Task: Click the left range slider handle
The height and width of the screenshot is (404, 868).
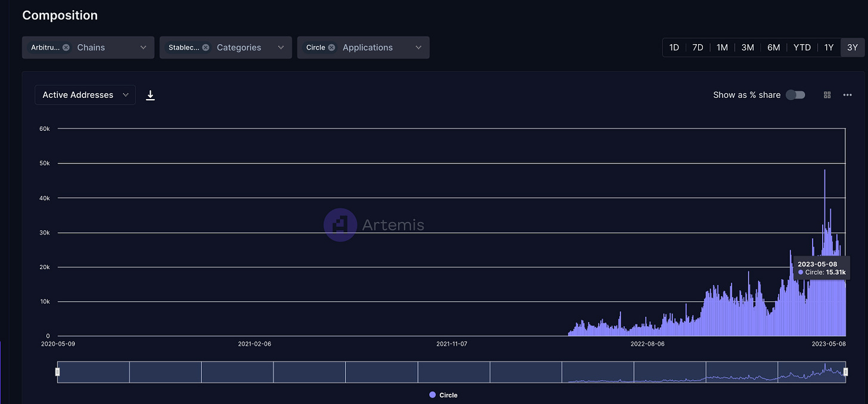Action: tap(57, 372)
